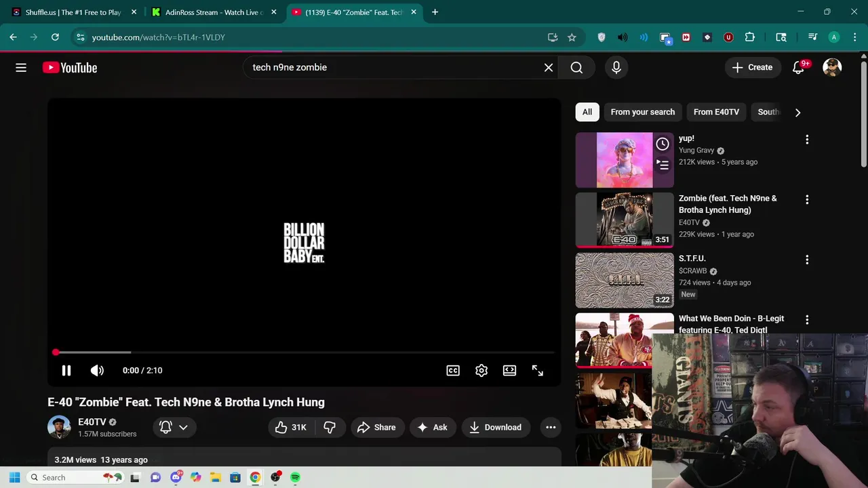
Task: Select the 'All' filter chip
Action: pyautogui.click(x=587, y=113)
